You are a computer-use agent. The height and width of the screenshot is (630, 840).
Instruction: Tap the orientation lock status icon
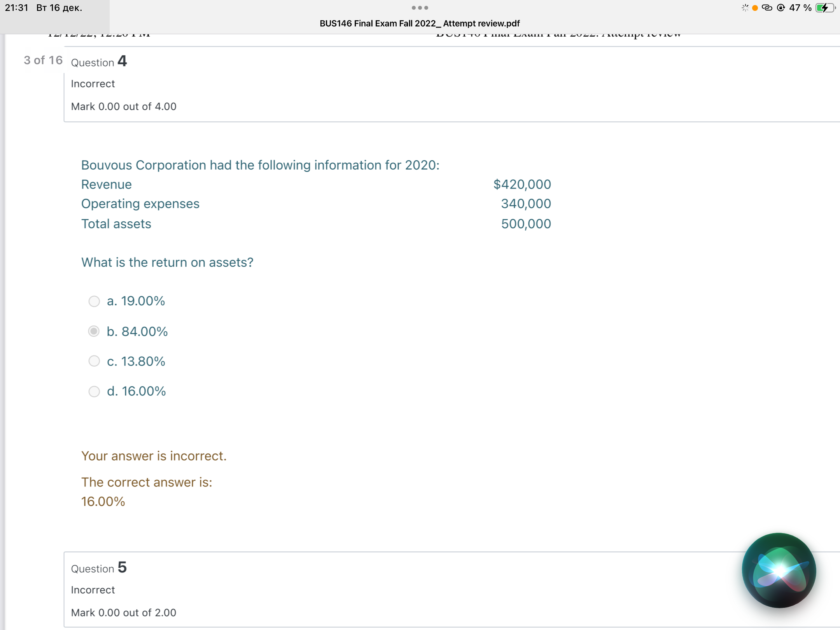pyautogui.click(x=780, y=8)
